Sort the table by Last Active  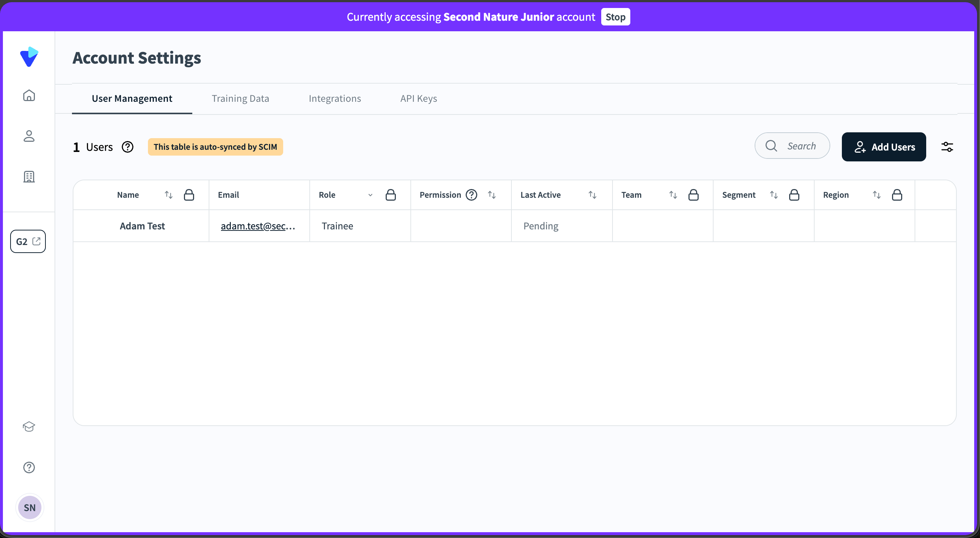[x=593, y=195]
